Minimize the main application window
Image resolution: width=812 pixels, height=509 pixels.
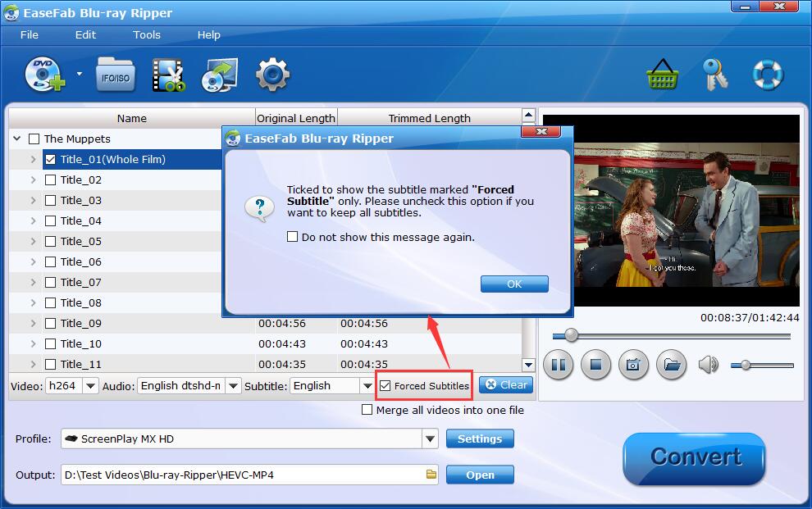tap(746, 7)
